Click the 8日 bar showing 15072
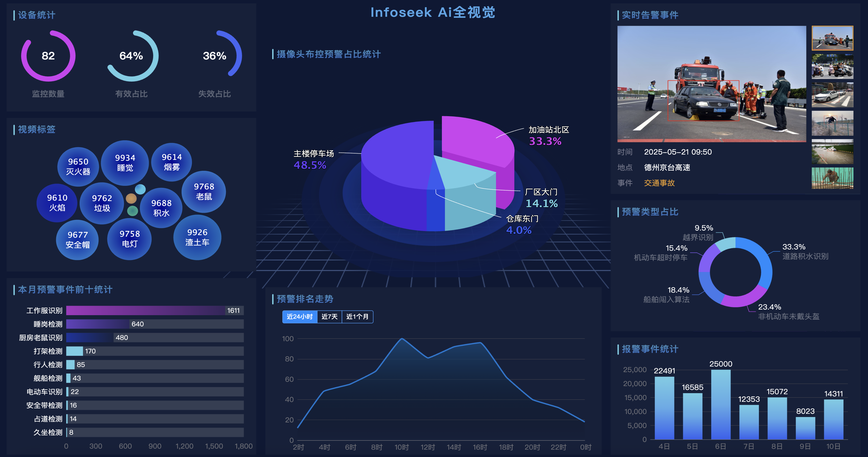This screenshot has width=868, height=457. coord(777,418)
